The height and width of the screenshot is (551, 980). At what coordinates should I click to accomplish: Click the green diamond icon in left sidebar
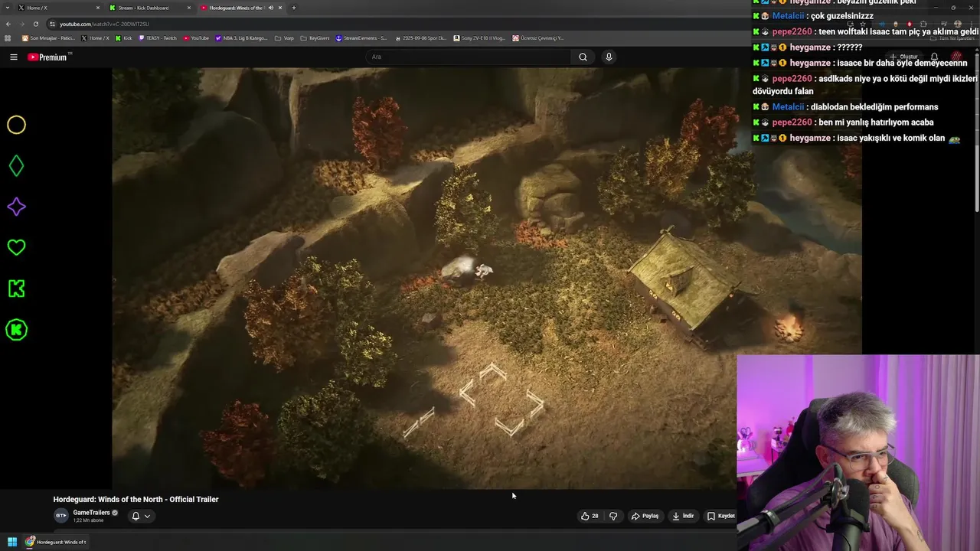[16, 165]
